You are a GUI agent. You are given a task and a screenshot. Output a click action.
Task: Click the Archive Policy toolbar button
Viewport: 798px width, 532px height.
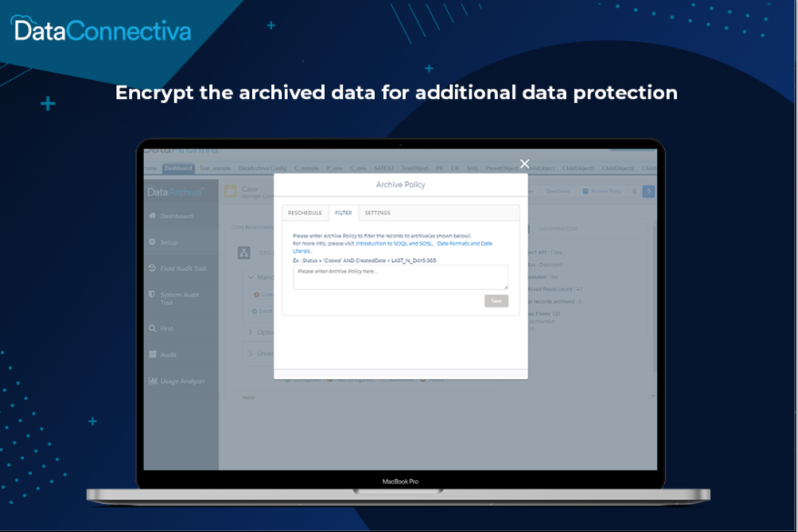tap(602, 191)
